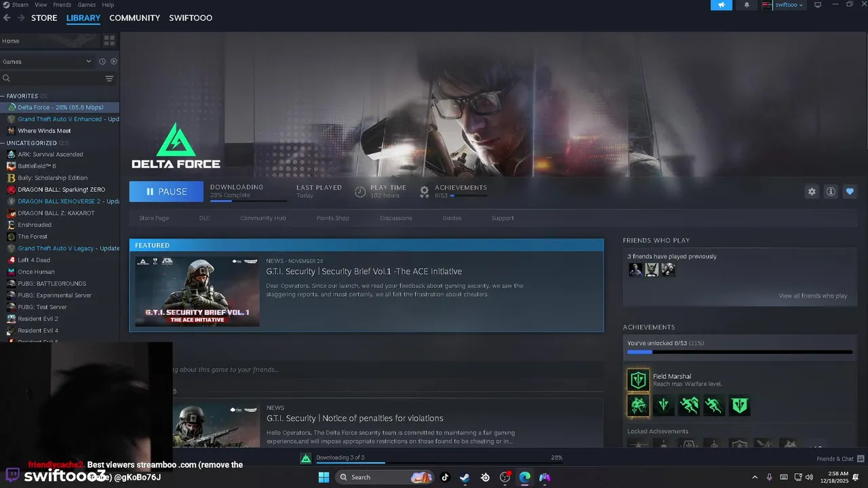The image size is (868, 488).
Task: Open the Store Page link
Action: click(154, 218)
